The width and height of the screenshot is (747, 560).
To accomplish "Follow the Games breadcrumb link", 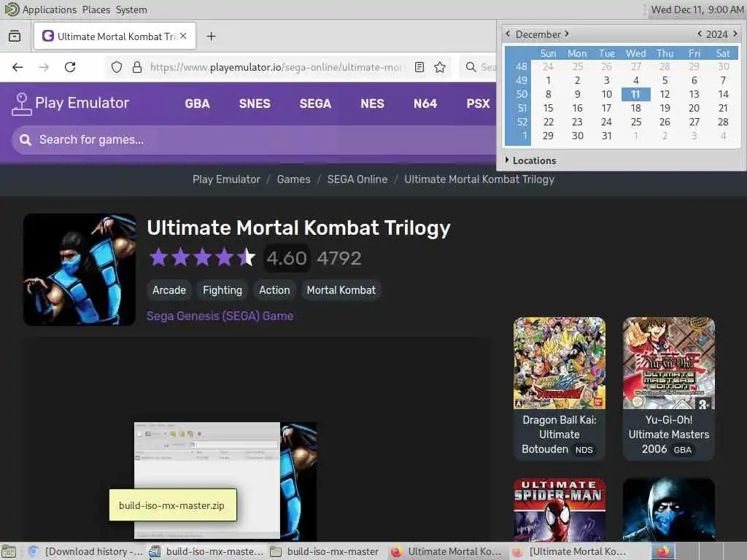I will [293, 179].
